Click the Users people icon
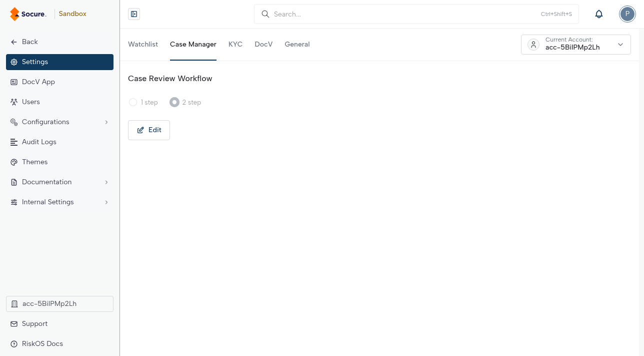The image size is (644, 356). click(x=14, y=102)
